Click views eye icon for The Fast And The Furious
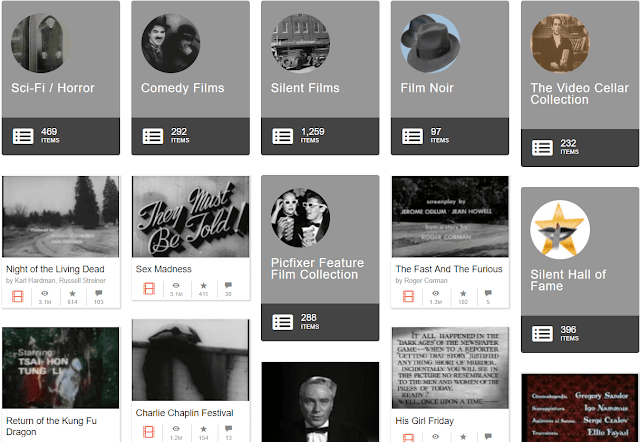 click(436, 293)
